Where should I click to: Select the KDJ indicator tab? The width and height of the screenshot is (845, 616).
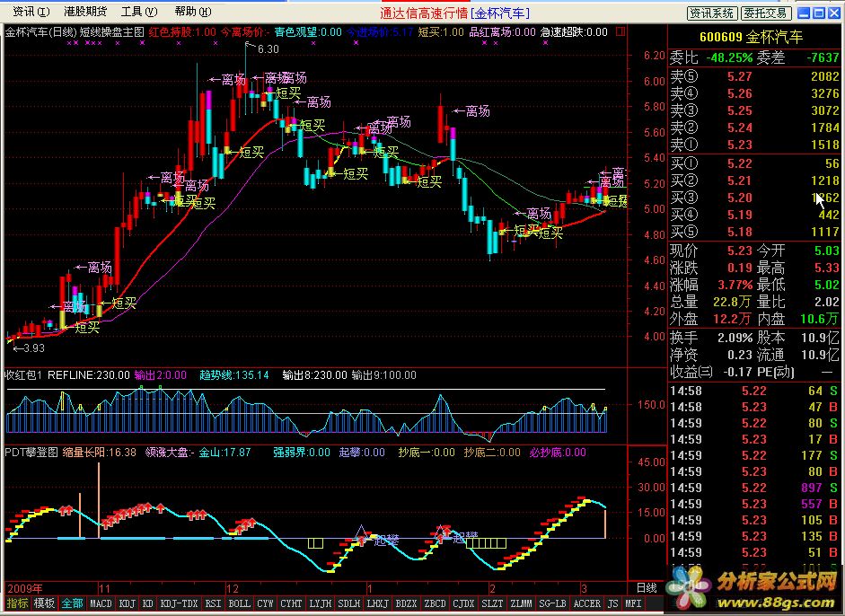coord(128,603)
